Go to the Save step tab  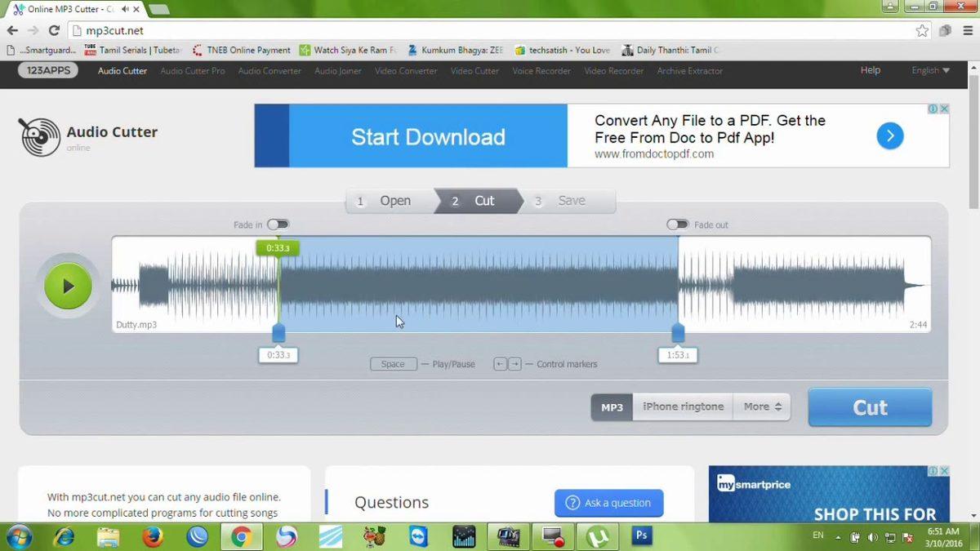tap(571, 200)
